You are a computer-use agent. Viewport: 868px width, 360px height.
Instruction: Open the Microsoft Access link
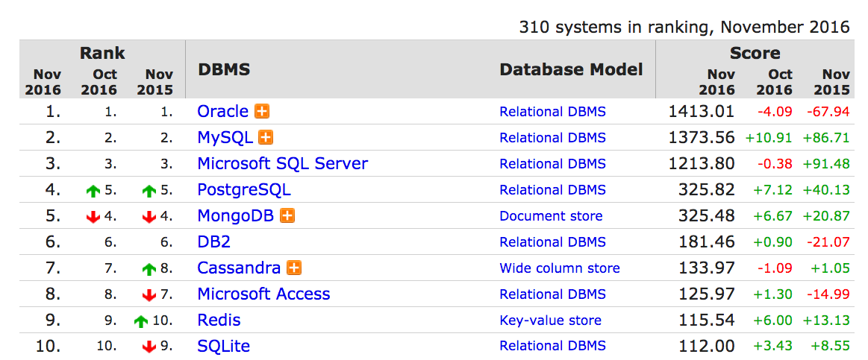tap(264, 294)
